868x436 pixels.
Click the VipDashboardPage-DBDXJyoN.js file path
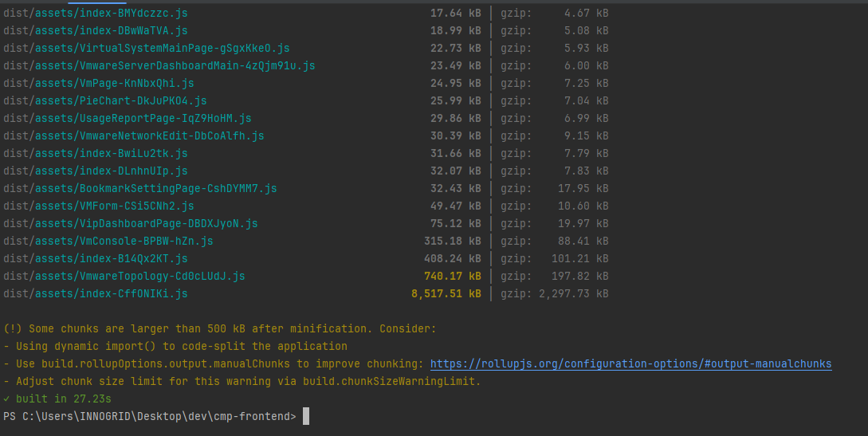pos(131,223)
